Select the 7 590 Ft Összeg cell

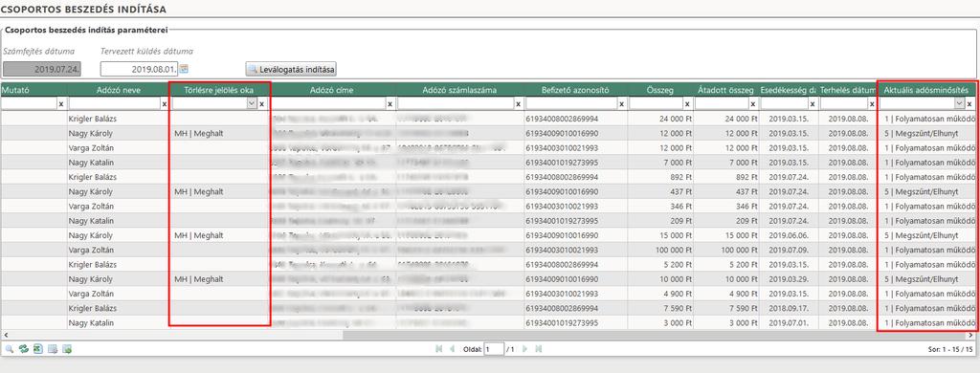(x=660, y=309)
